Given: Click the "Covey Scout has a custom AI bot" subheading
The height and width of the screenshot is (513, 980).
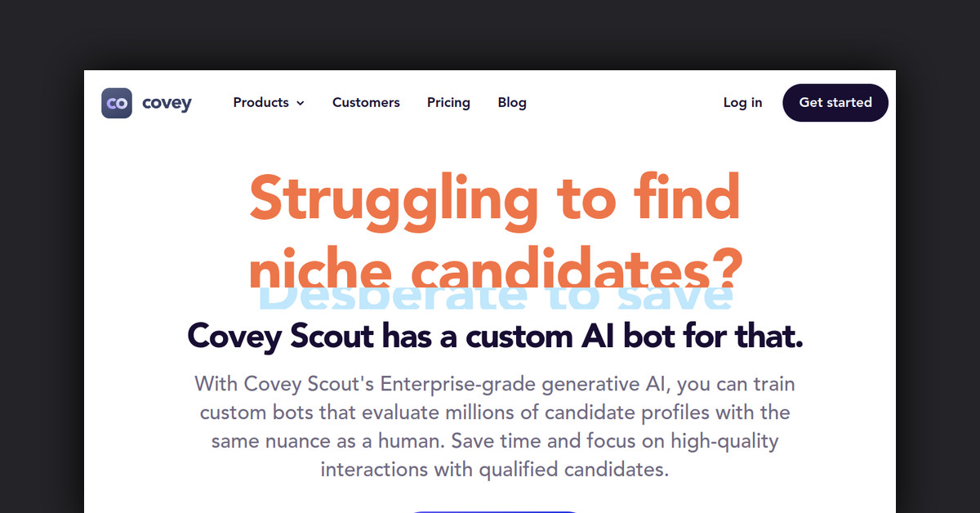Looking at the screenshot, I should (496, 337).
